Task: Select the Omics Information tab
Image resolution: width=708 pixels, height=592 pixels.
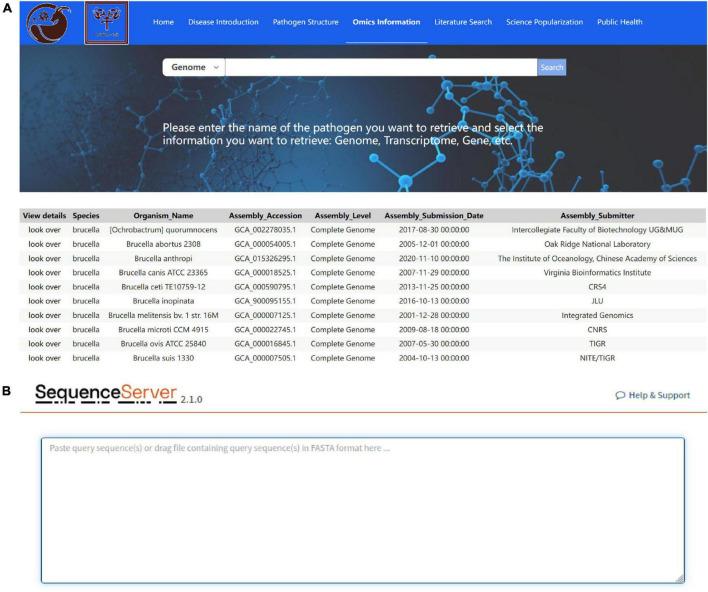Action: (x=385, y=22)
